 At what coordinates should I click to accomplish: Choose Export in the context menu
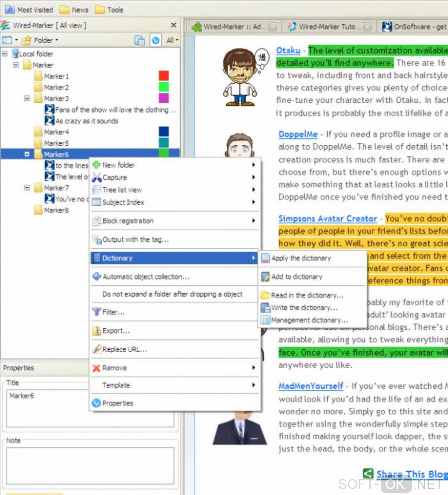click(175, 330)
